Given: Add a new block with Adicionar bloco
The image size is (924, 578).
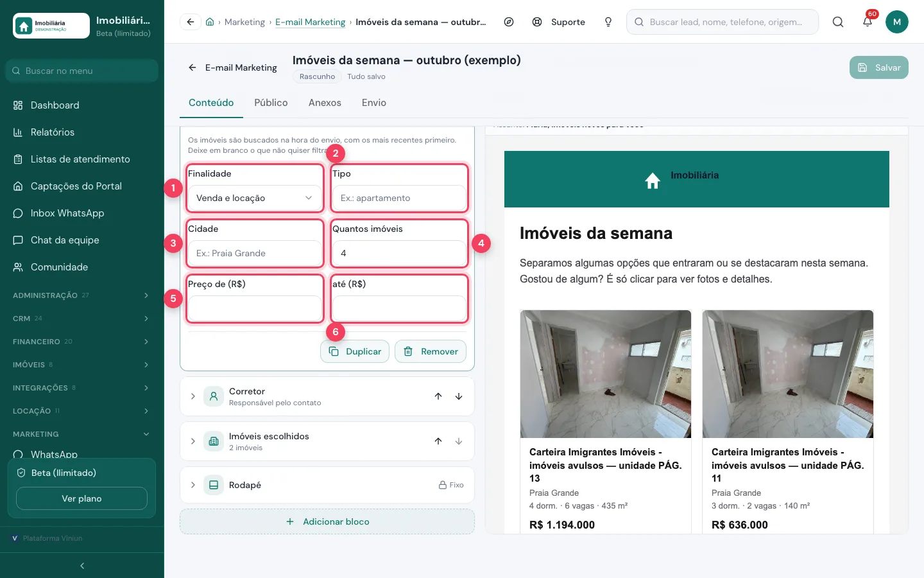Looking at the screenshot, I should 327,521.
